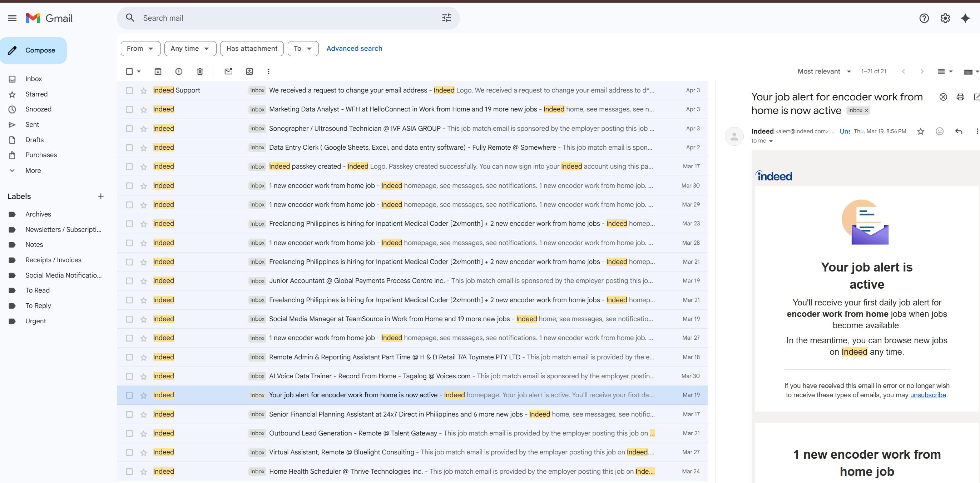This screenshot has height=483, width=980.
Task: Show search options filter icon
Action: pos(446,18)
